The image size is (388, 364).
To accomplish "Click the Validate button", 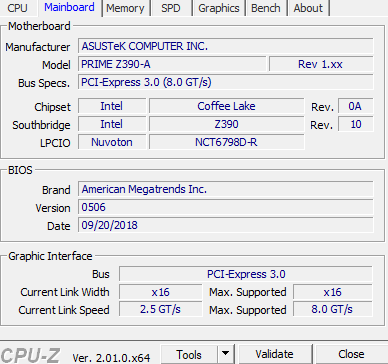I will pos(274,355).
